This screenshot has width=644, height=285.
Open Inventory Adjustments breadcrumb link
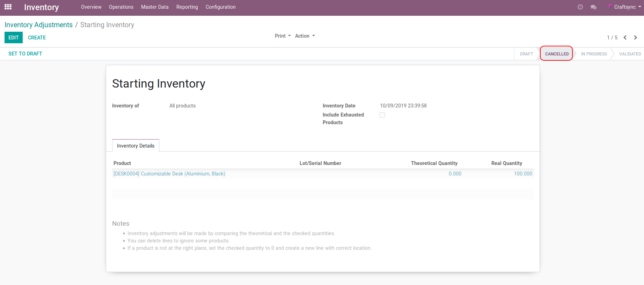[38, 25]
